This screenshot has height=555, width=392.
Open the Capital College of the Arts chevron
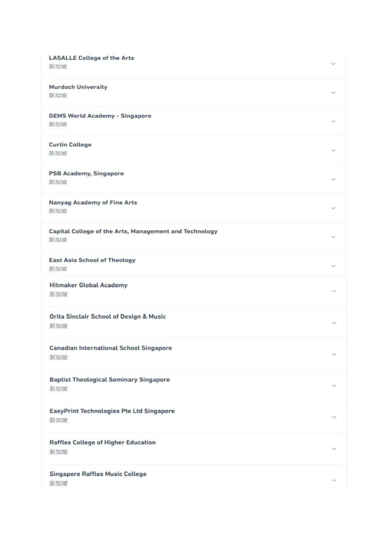point(333,237)
